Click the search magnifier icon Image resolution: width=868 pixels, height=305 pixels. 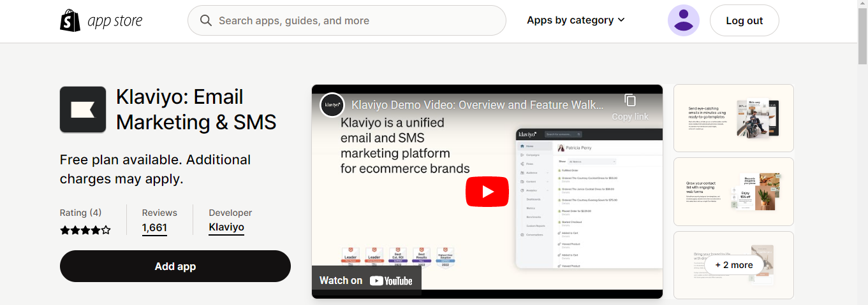pos(206,20)
